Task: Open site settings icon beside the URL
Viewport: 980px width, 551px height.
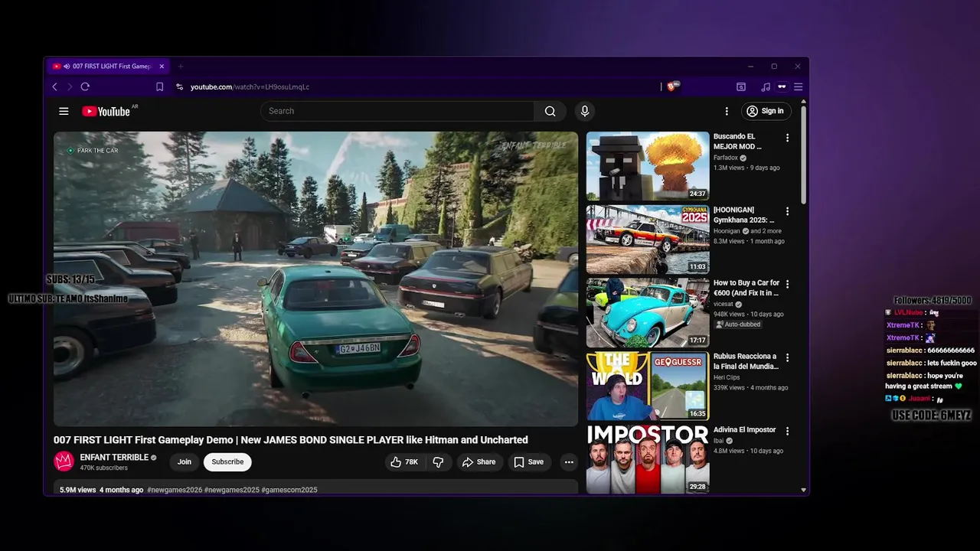Action: pos(180,87)
